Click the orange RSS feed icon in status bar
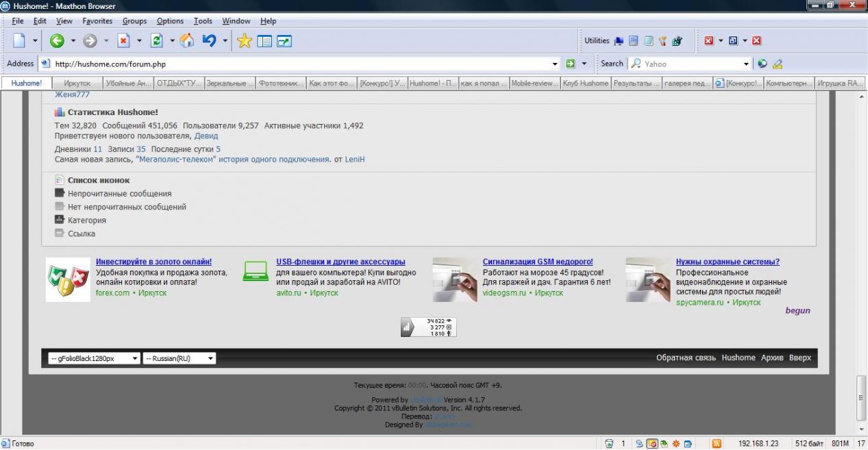Viewport: 868px width, 450px height. [717, 444]
